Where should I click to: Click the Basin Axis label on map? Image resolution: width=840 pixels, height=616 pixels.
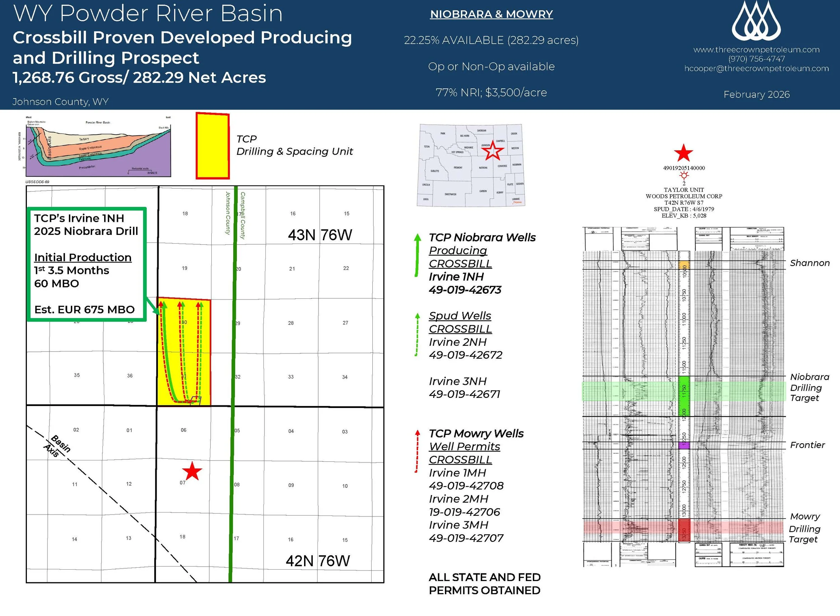click(x=57, y=446)
